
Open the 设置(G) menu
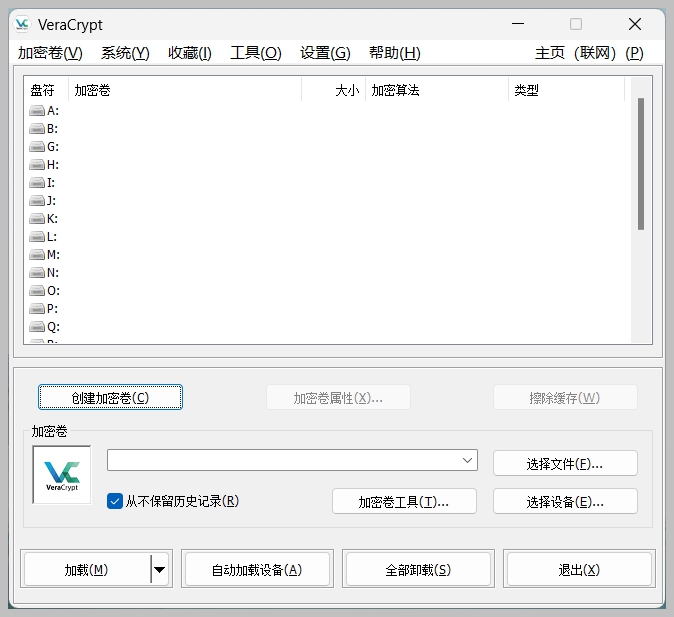(325, 53)
